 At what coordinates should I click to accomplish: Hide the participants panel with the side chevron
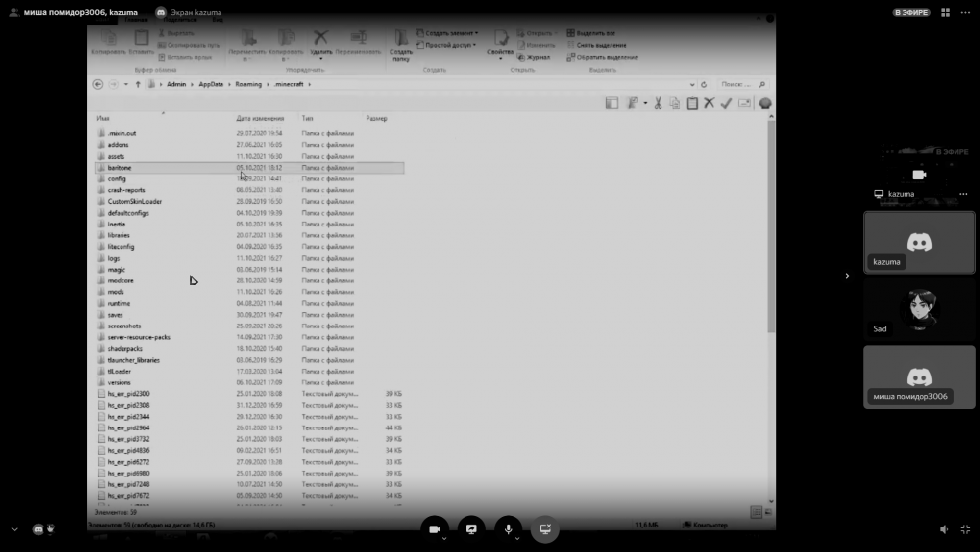click(x=847, y=276)
